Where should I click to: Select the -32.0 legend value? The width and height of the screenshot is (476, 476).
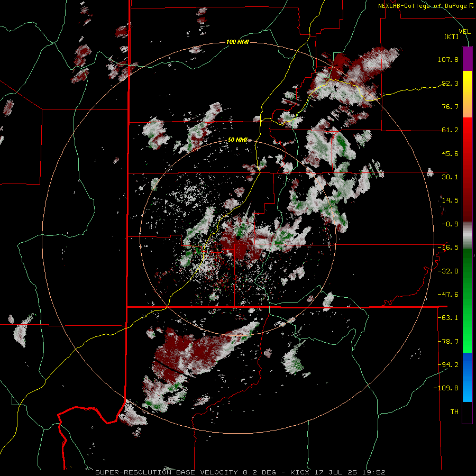[x=448, y=271]
